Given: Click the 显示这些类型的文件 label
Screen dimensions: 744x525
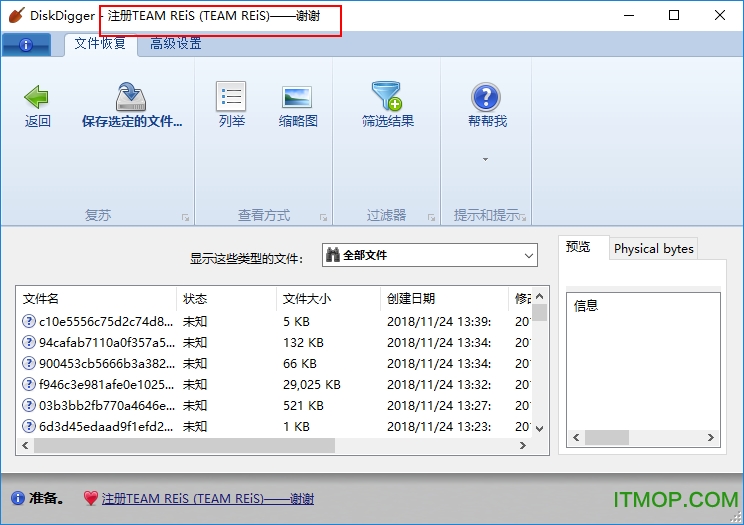Looking at the screenshot, I should pos(246,259).
